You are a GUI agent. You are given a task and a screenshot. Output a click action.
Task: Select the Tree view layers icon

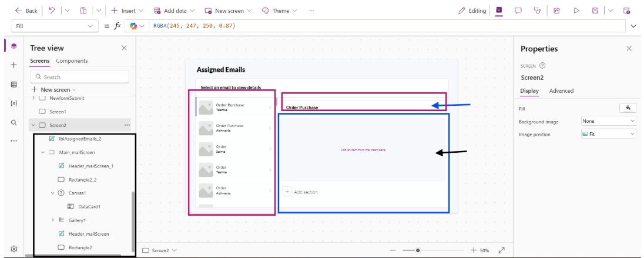pyautogui.click(x=14, y=46)
